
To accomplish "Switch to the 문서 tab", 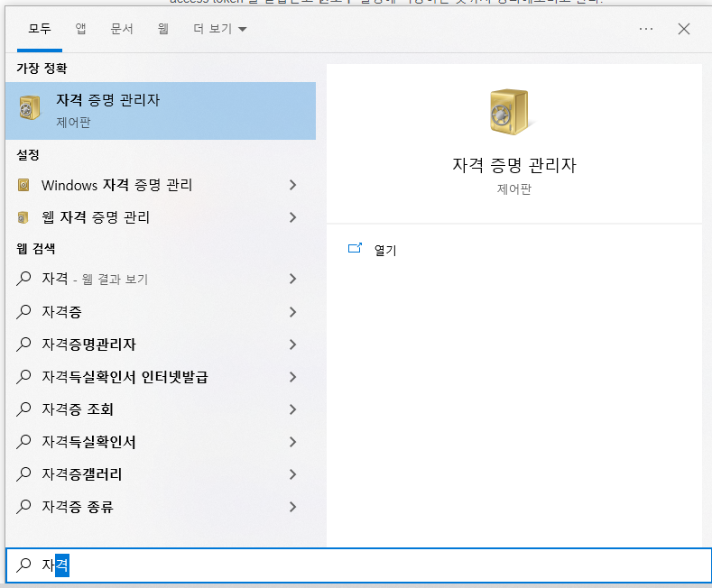I will tap(122, 29).
